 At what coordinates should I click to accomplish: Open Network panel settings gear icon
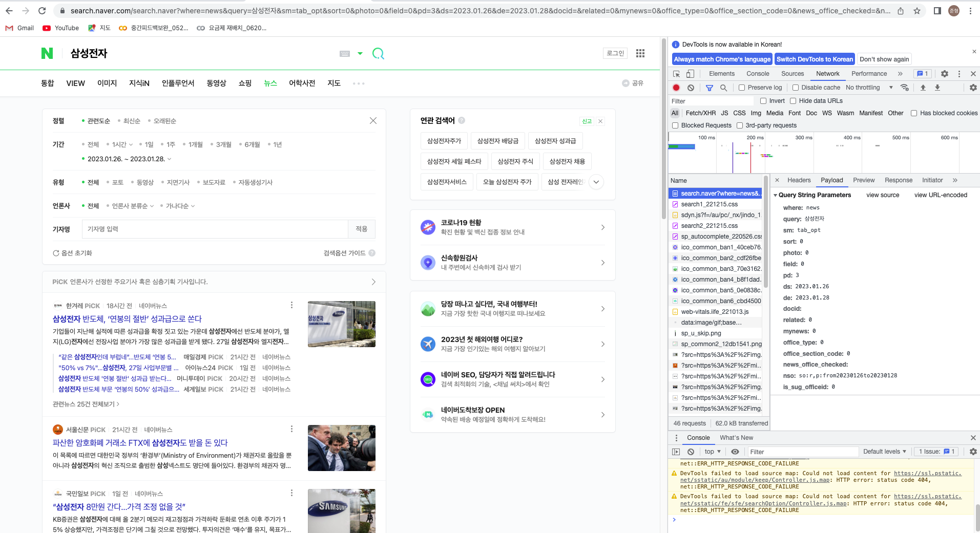(x=973, y=88)
